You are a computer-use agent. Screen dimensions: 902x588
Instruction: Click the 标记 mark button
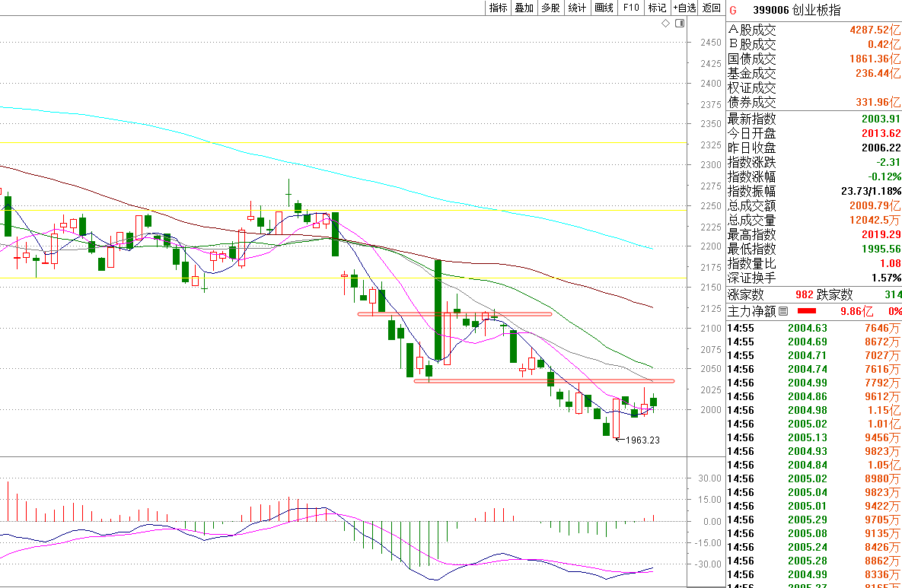click(x=657, y=8)
